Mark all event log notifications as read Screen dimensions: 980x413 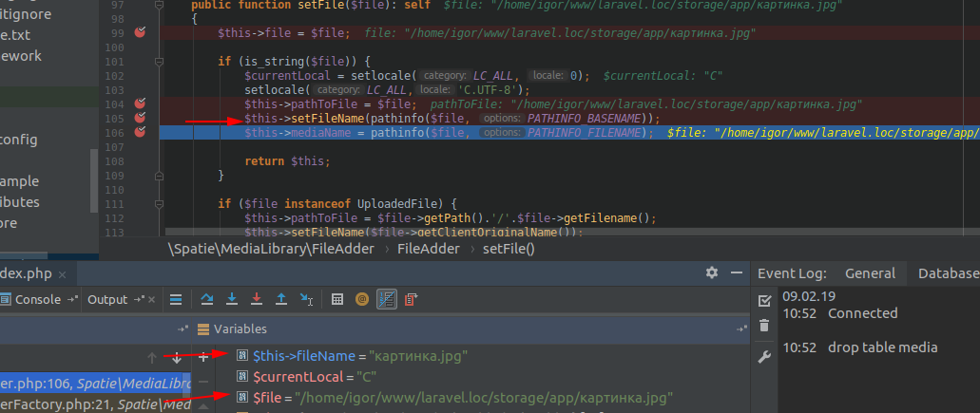pos(764,301)
